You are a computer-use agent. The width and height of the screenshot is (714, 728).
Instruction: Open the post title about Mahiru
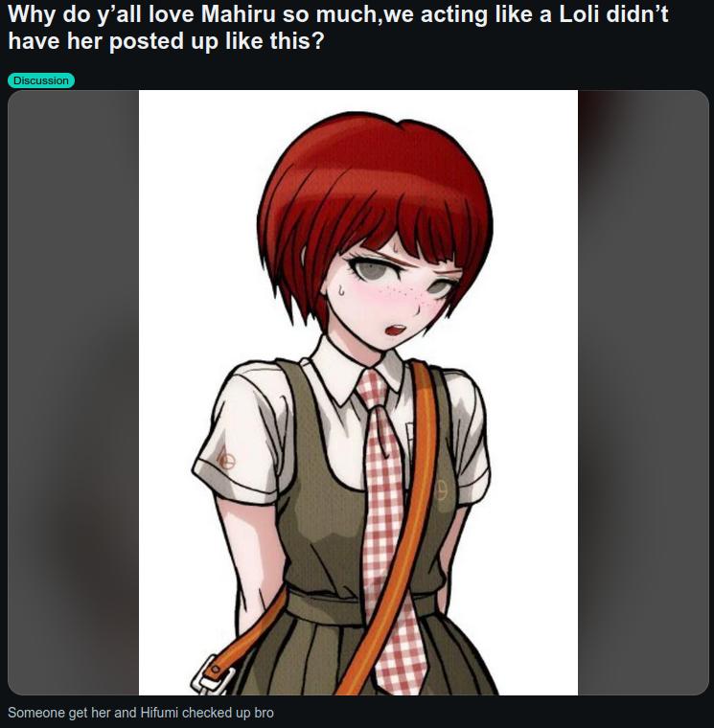338,28
